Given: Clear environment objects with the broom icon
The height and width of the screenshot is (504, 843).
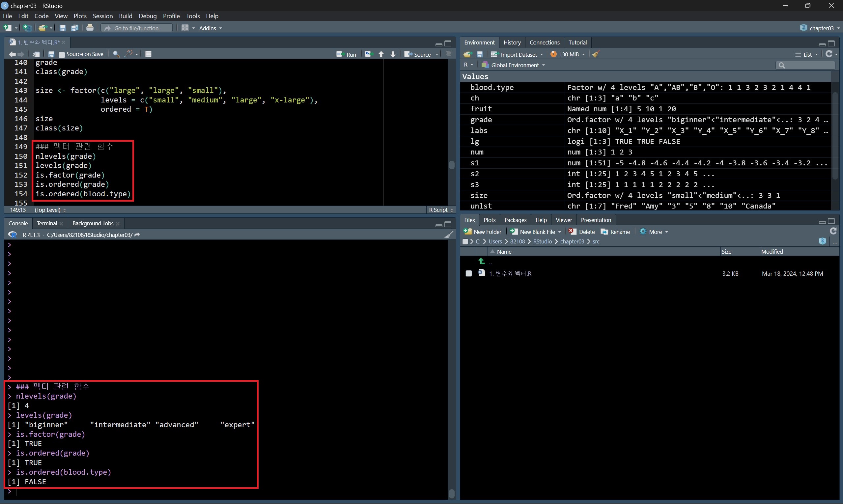Looking at the screenshot, I should (596, 54).
